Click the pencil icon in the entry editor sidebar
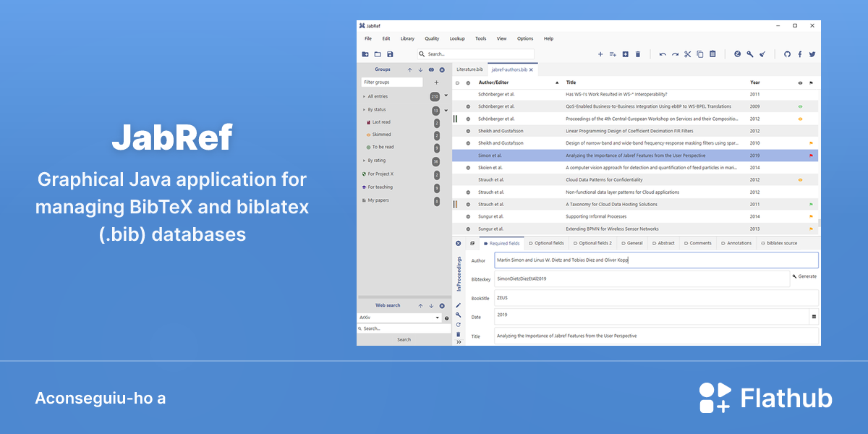Image resolution: width=868 pixels, height=434 pixels. click(458, 305)
